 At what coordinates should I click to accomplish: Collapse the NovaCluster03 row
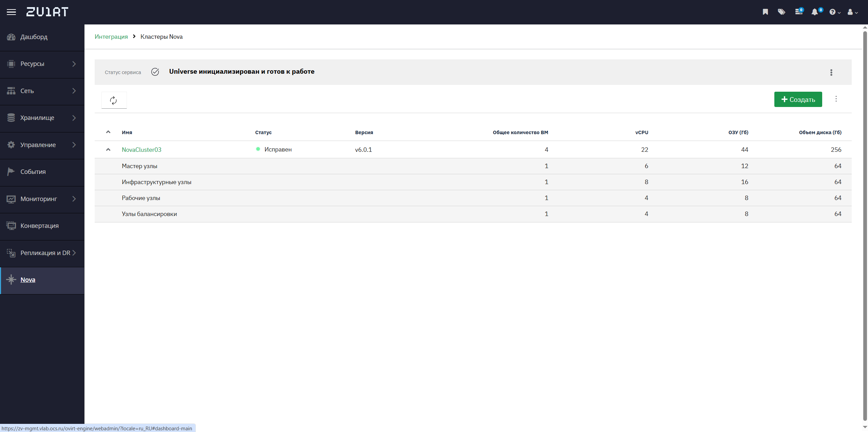108,149
